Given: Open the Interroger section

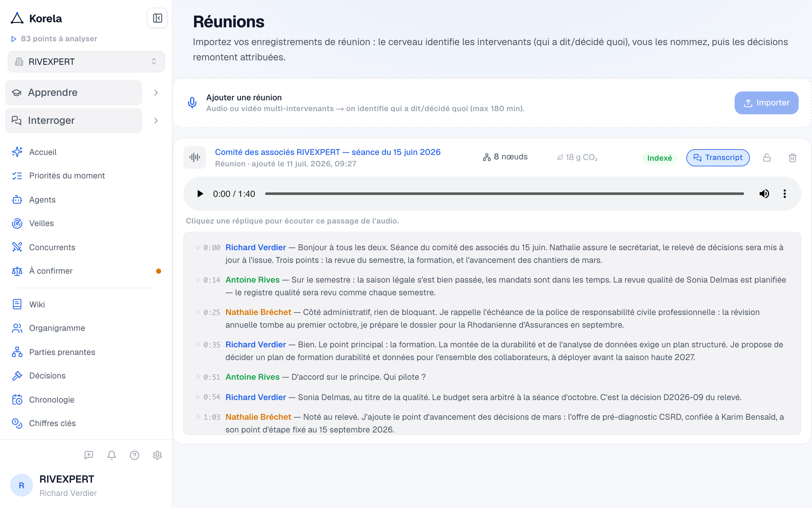Looking at the screenshot, I should (74, 120).
